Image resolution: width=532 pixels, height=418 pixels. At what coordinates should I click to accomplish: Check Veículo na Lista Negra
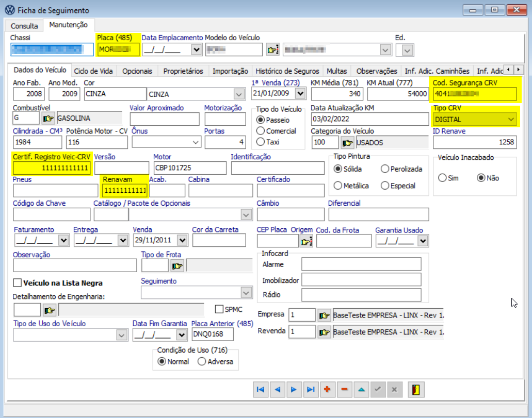click(18, 283)
